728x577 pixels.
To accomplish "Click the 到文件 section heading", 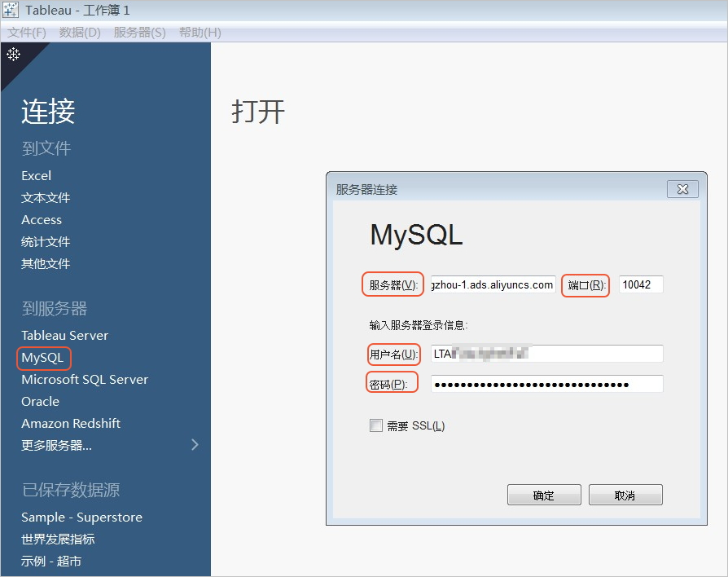I will 46,148.
